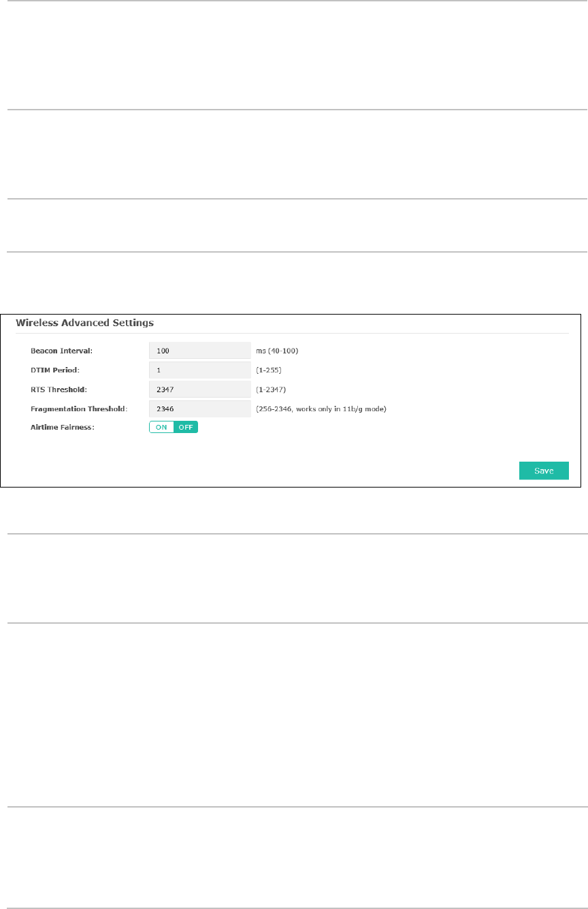
Task: Click the Beacon Interval label
Action: [x=61, y=351]
